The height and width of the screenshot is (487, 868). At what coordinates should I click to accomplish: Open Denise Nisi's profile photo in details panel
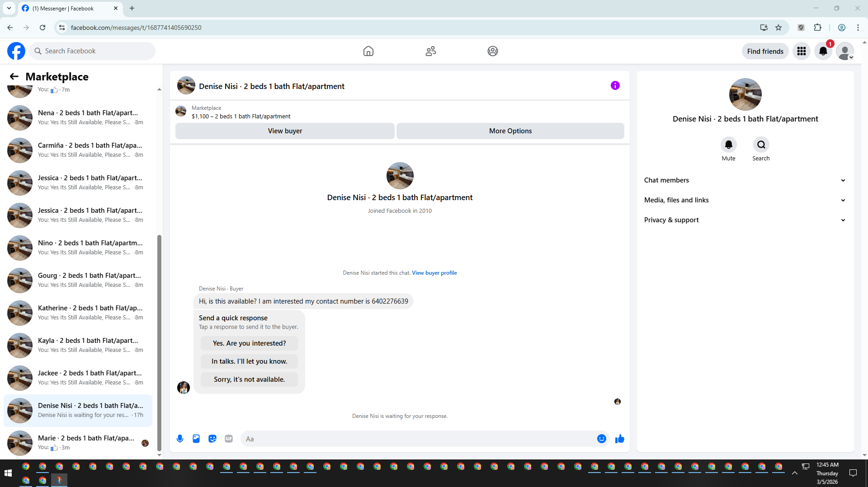coord(745,94)
